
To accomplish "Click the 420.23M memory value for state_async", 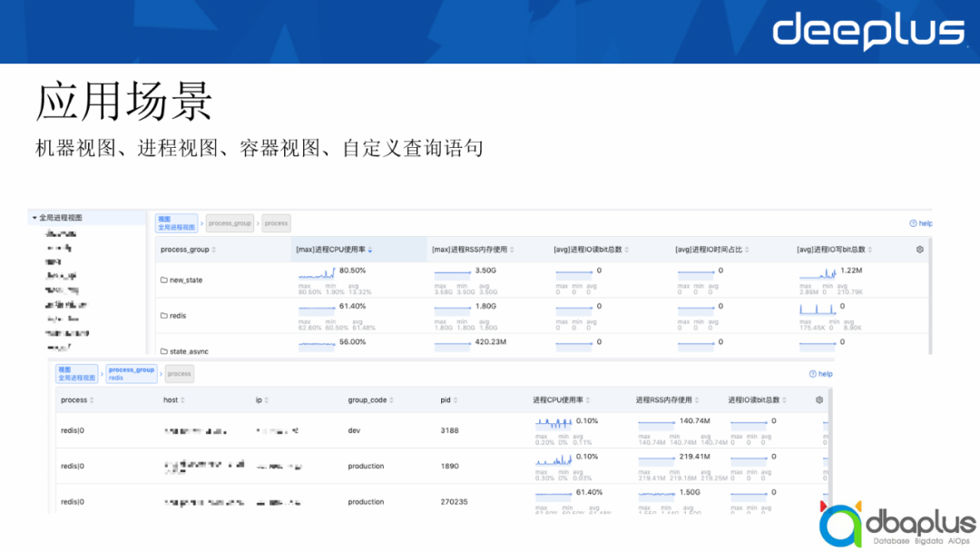I will (x=491, y=342).
